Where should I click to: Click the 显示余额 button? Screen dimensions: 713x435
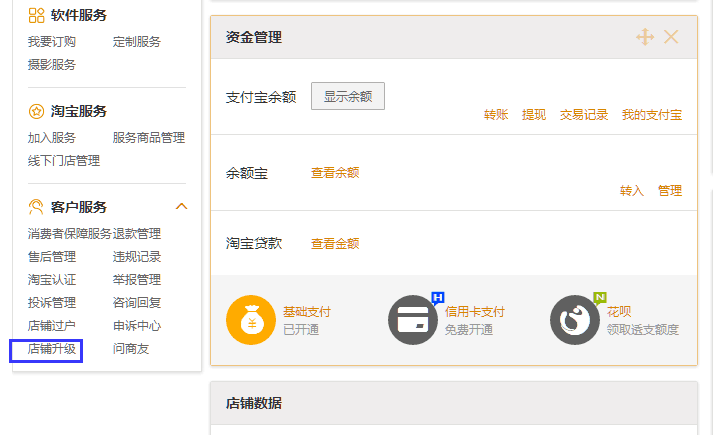tap(348, 96)
